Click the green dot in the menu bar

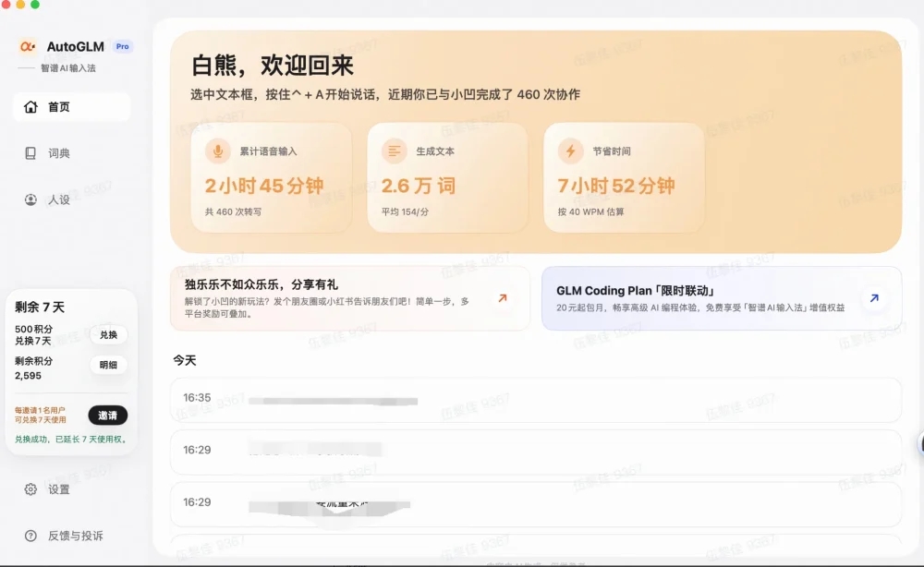36,6
